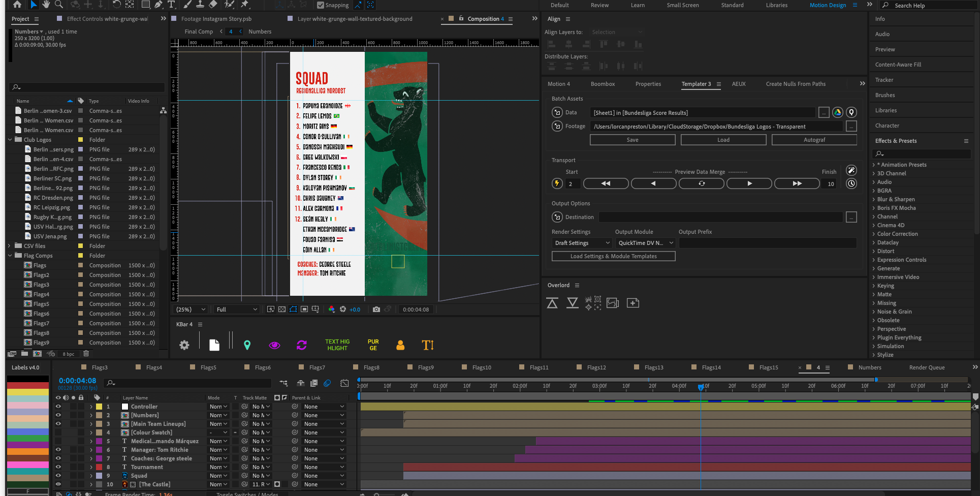Enable Motion Blur for the composition
Viewport: 980px width, 496px height.
pos(328,383)
